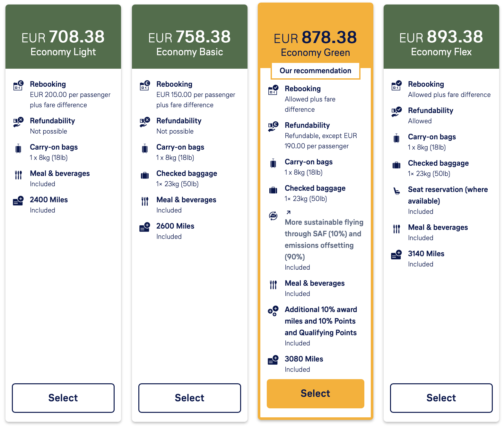Click the 3080 Miles icon in Economy Green
Screen dimensions: 504x426
(273, 360)
